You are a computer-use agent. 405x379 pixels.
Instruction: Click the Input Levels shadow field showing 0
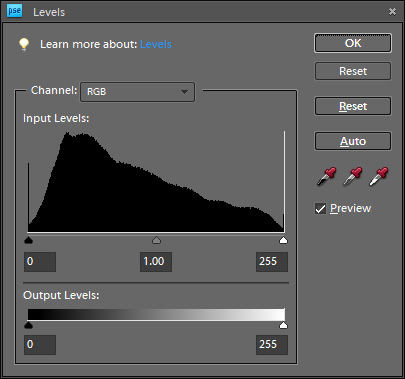(x=40, y=262)
